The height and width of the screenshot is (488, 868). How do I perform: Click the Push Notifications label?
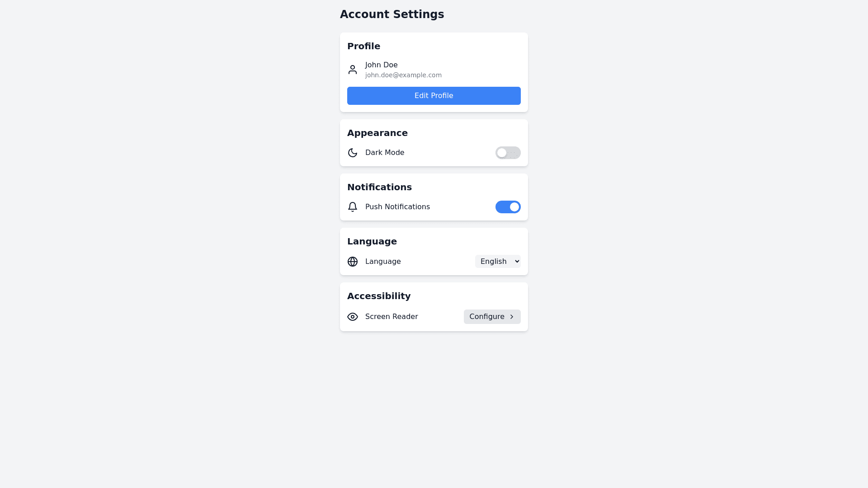397,207
